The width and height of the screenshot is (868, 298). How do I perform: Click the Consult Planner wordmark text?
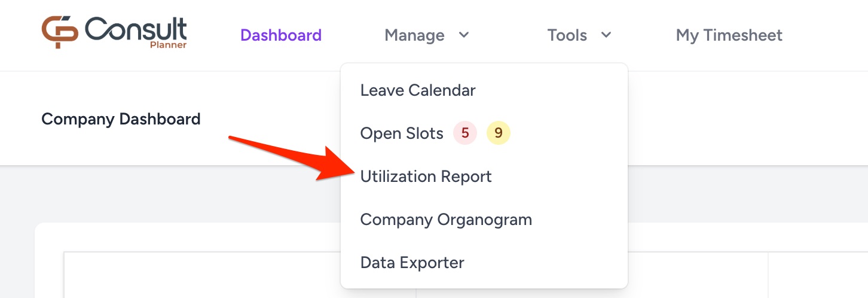pos(136,30)
